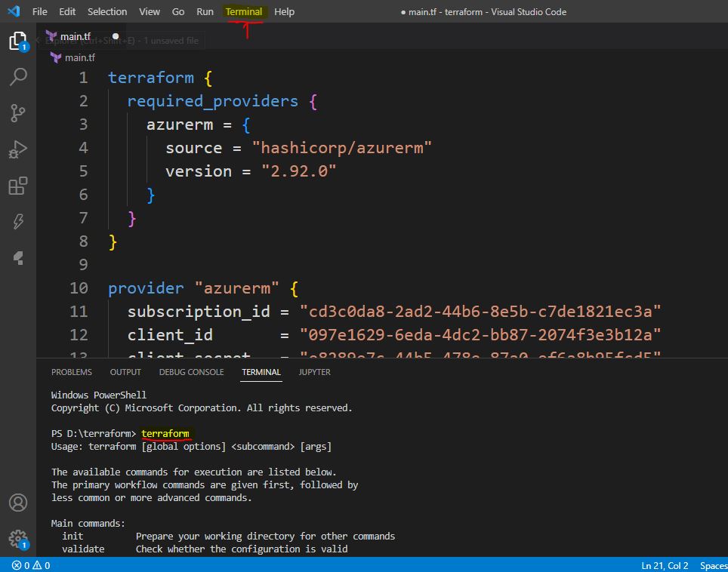Open the Terminal menu

coord(244,11)
